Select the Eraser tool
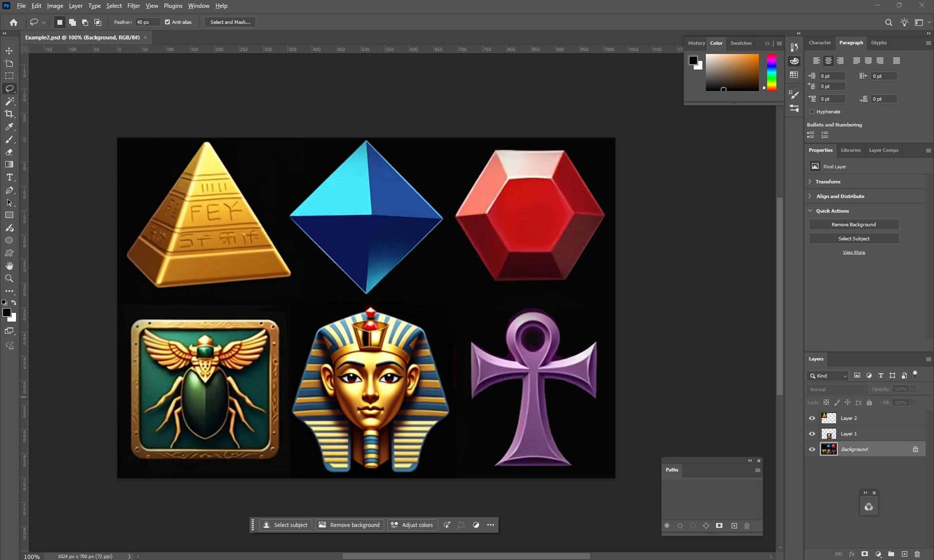934x560 pixels. coord(9,152)
